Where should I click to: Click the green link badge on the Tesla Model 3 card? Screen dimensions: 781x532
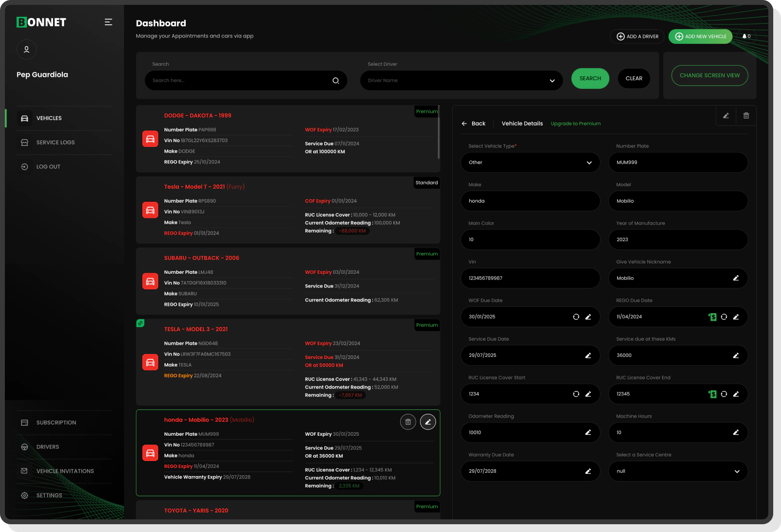coord(141,323)
